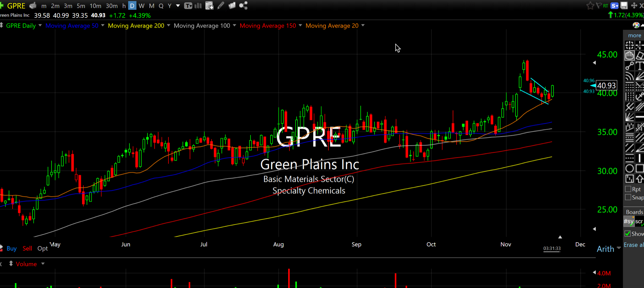Click the GPRE ticker symbol
The width and height of the screenshot is (644, 288).
click(x=16, y=6)
